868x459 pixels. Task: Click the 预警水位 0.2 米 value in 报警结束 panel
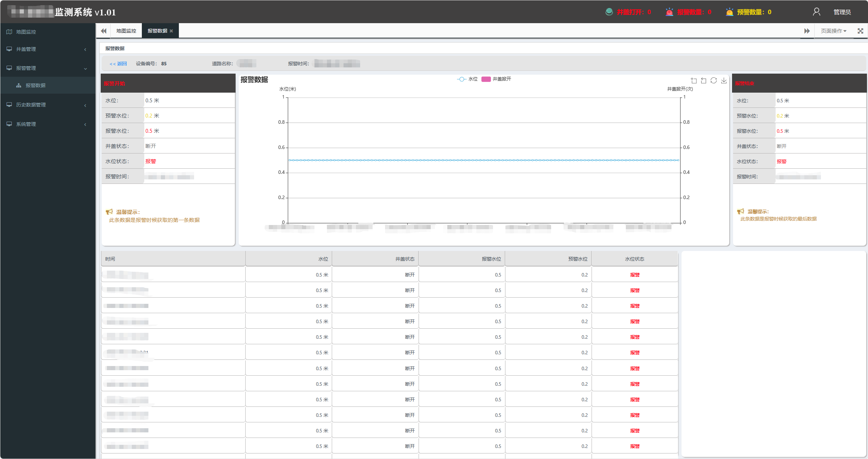(783, 116)
